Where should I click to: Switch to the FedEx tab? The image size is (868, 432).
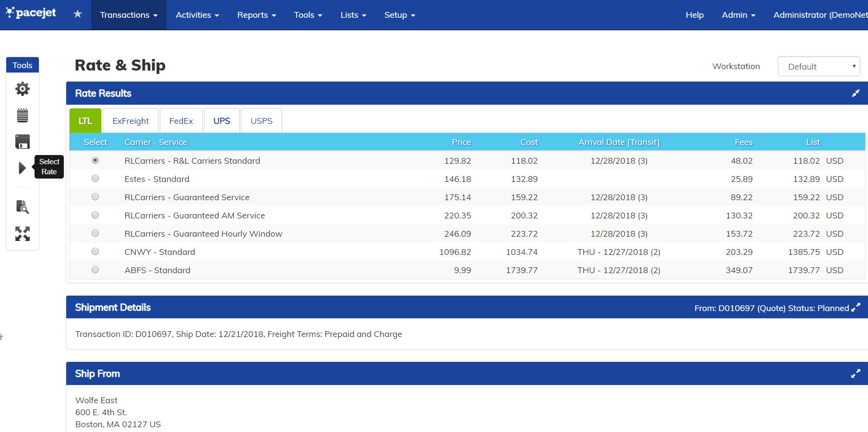pos(181,121)
